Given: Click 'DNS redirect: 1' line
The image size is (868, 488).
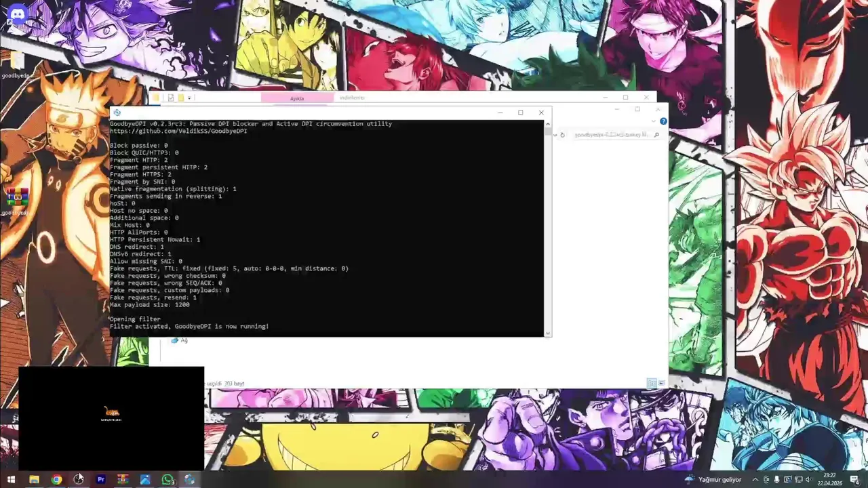Looking at the screenshot, I should 137,247.
